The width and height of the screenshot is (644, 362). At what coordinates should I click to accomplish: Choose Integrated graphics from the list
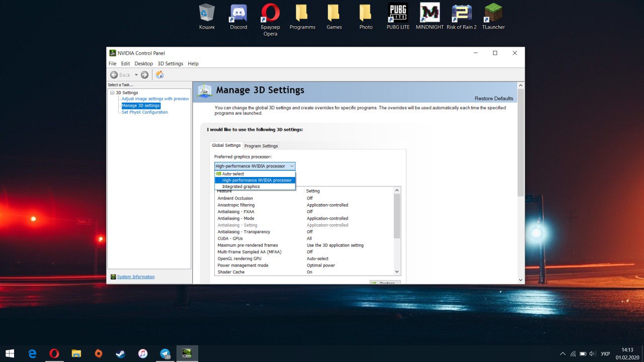click(255, 187)
